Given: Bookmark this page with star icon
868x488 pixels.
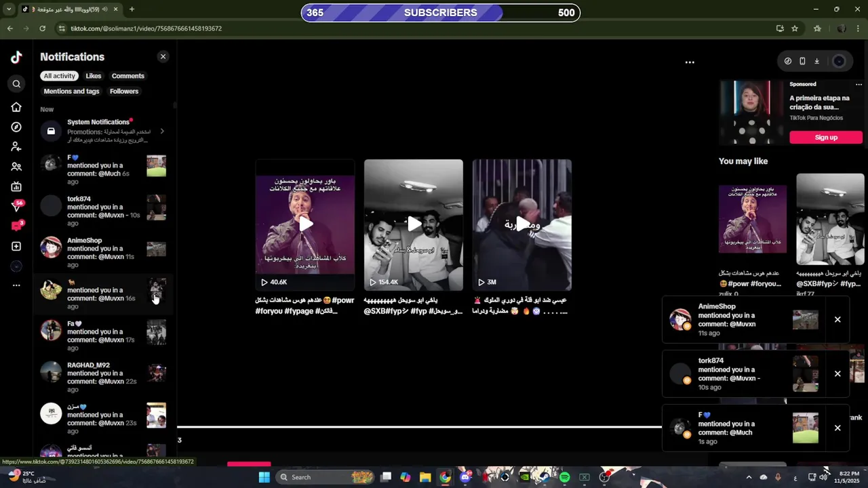Looking at the screenshot, I should 795,28.
